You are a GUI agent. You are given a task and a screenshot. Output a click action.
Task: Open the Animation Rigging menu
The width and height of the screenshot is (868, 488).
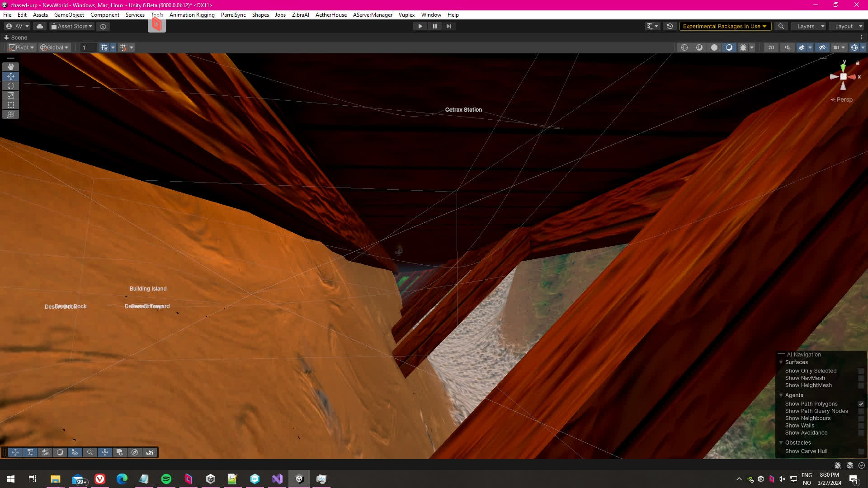[192, 15]
